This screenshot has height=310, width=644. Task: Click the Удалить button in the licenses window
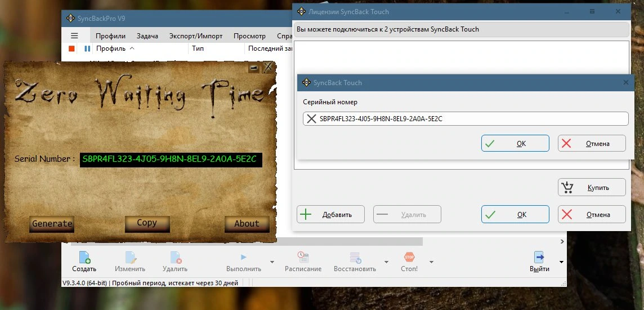coord(407,215)
